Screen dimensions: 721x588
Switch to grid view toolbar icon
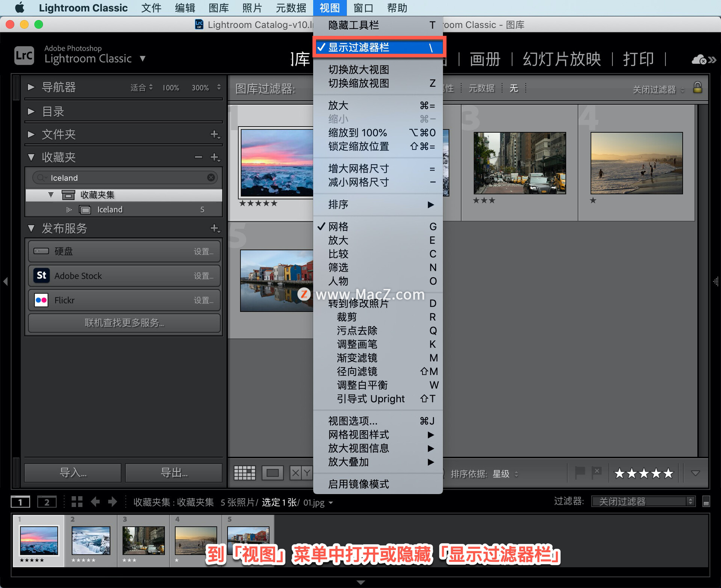[244, 473]
